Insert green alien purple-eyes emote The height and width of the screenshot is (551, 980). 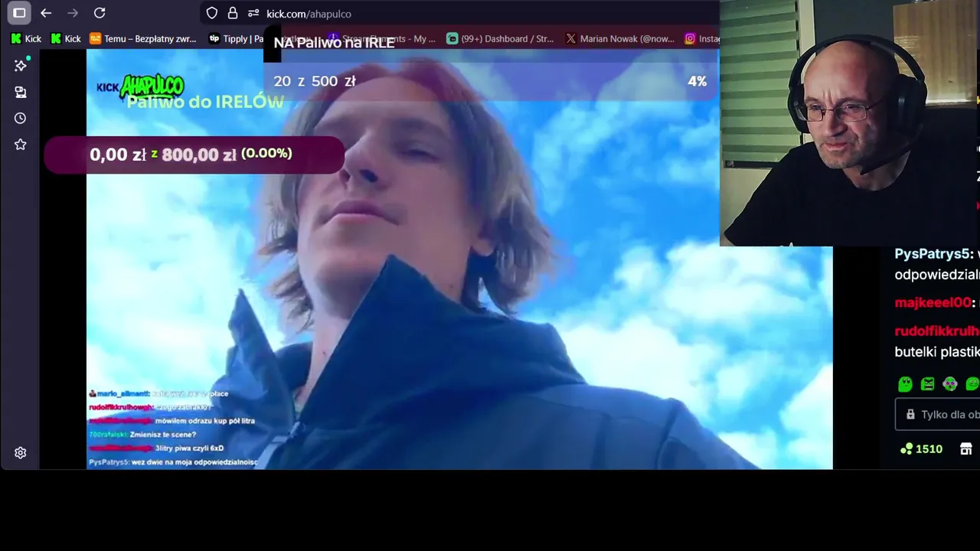pyautogui.click(x=950, y=384)
